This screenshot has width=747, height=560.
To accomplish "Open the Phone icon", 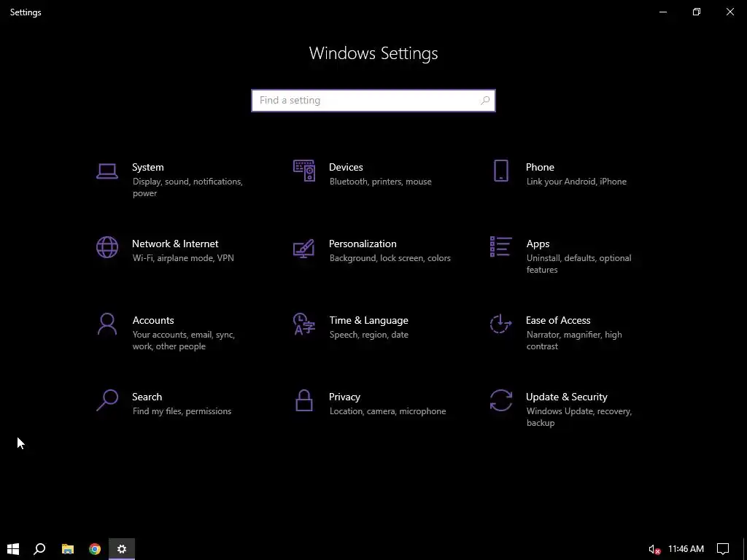I will pyautogui.click(x=500, y=171).
